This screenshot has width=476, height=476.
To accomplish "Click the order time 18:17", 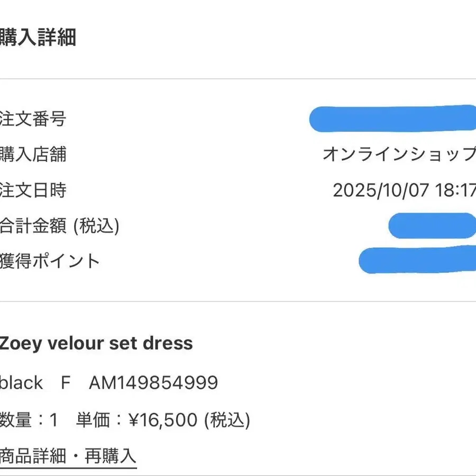I will pyautogui.click(x=454, y=190).
